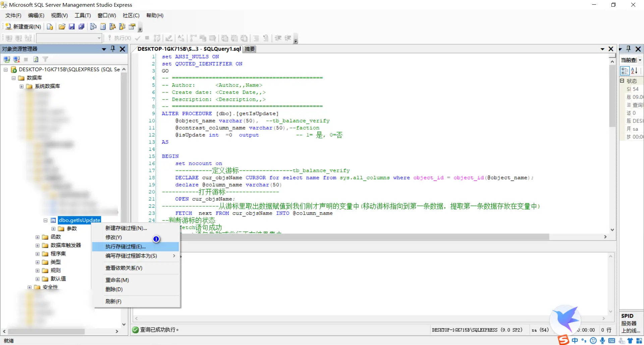Expand the 数据库触发器 folder
This screenshot has height=345, width=644.
point(38,245)
